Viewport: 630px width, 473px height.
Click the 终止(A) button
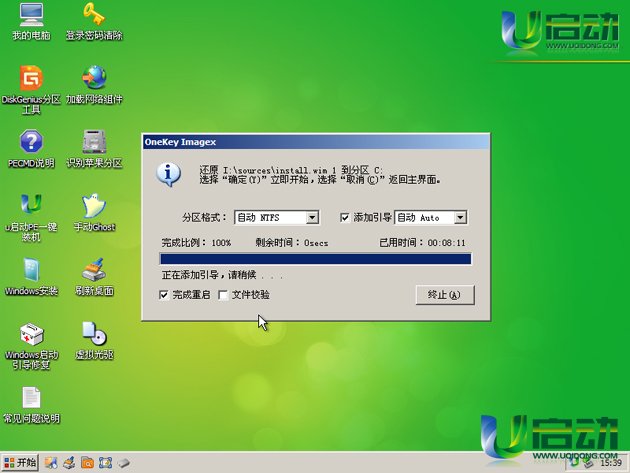[445, 295]
